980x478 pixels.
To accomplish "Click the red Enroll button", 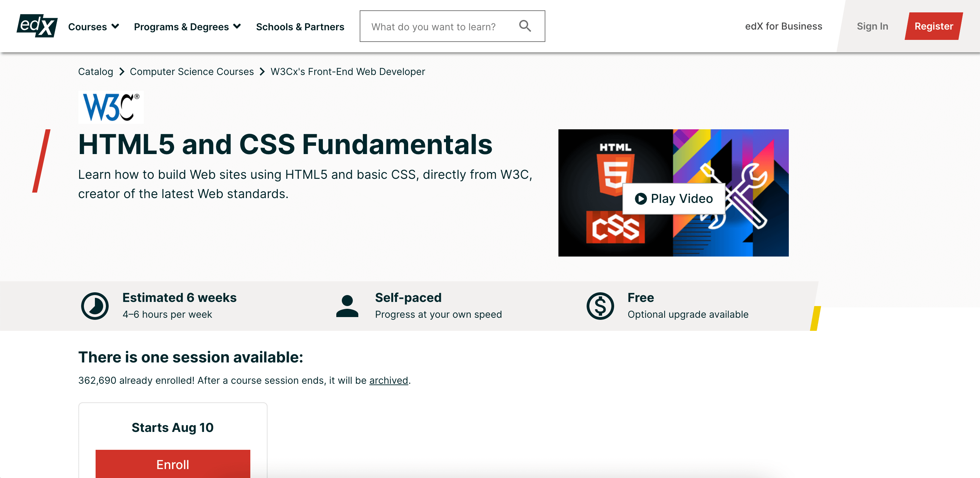I will click(x=173, y=464).
